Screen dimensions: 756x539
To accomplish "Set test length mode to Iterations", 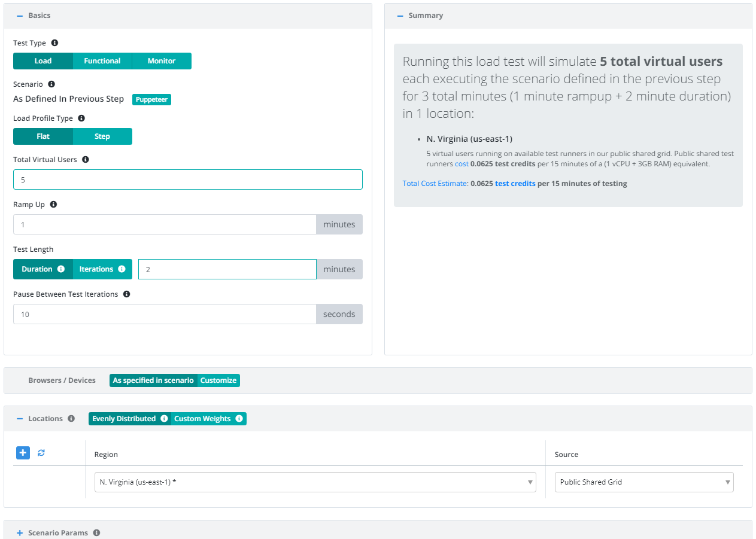I will [x=102, y=269].
